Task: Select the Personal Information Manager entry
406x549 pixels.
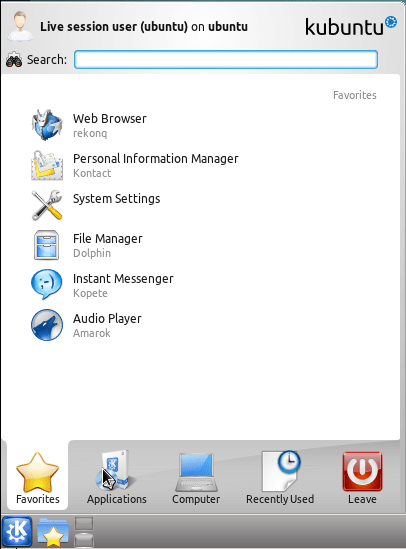Action: point(156,159)
